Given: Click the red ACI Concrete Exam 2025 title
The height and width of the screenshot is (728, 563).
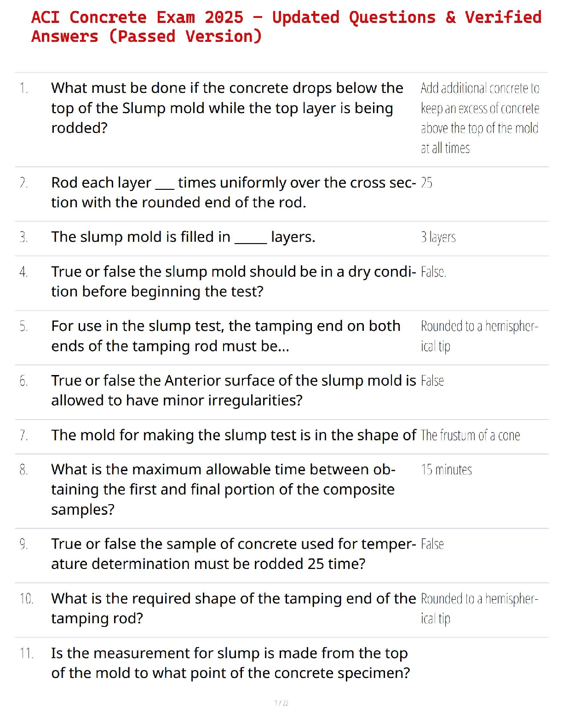Looking at the screenshot, I should [x=286, y=27].
